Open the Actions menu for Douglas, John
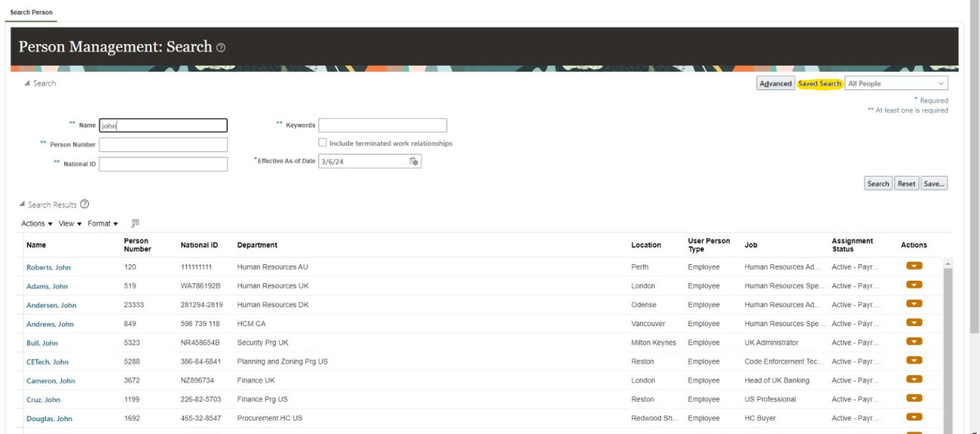The width and height of the screenshot is (980, 434). (915, 418)
